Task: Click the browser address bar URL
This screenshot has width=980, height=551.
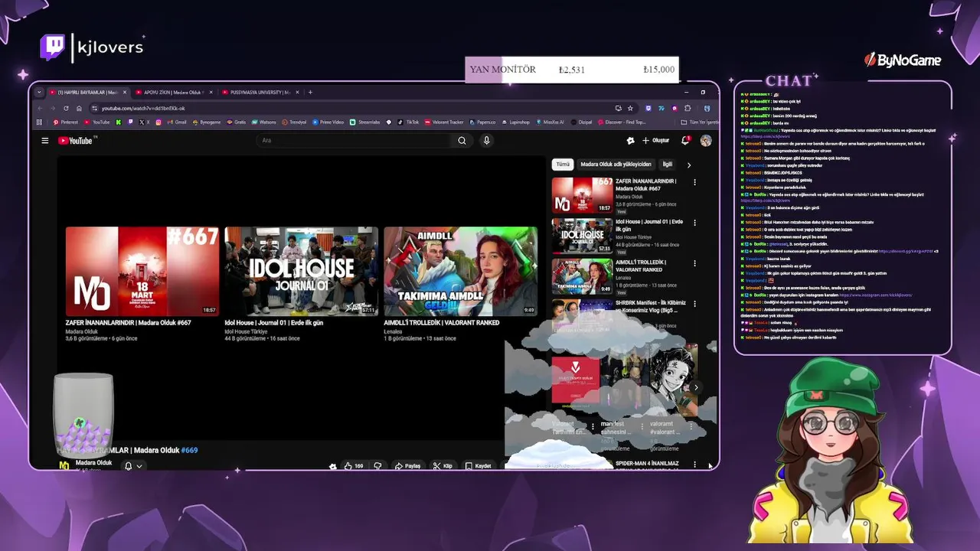Action: [x=144, y=108]
